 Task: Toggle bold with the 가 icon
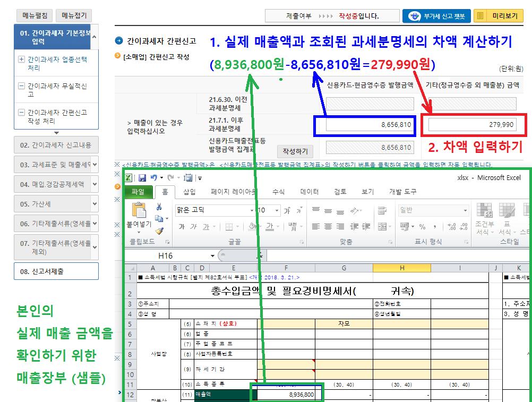(182, 228)
